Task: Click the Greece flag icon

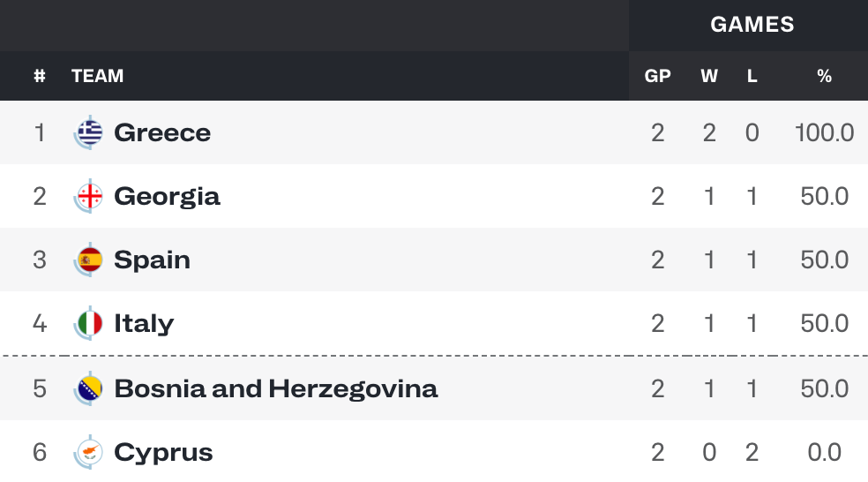Action: pos(88,132)
